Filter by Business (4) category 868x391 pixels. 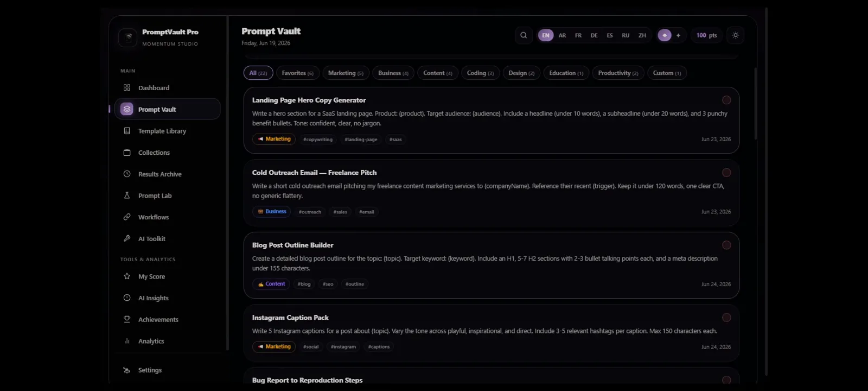[x=393, y=73]
